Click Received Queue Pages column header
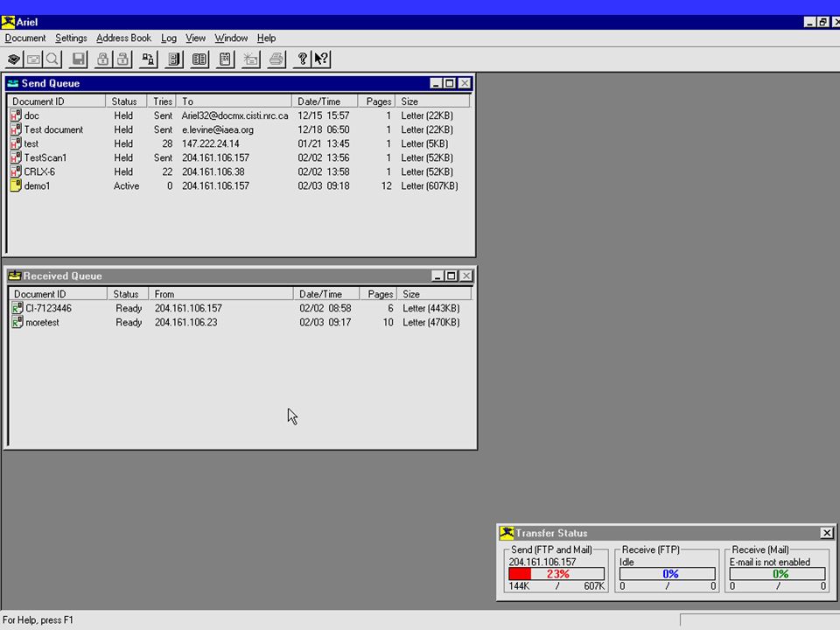 point(378,294)
